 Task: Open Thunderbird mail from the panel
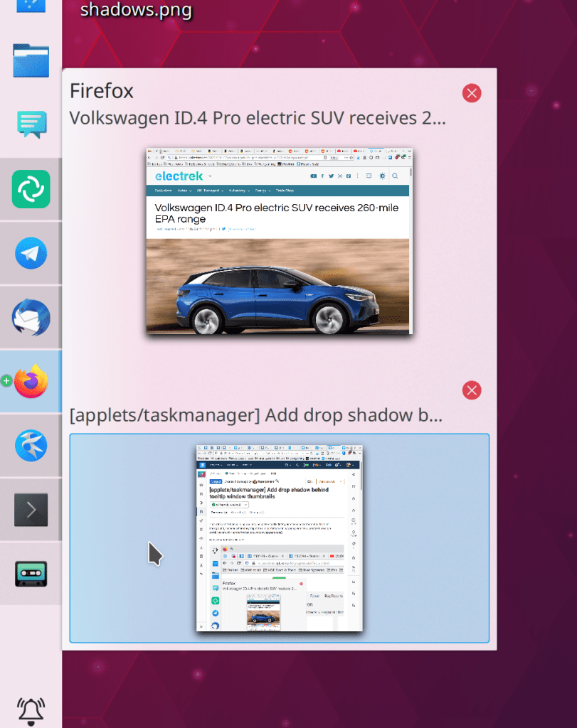tap(31, 318)
